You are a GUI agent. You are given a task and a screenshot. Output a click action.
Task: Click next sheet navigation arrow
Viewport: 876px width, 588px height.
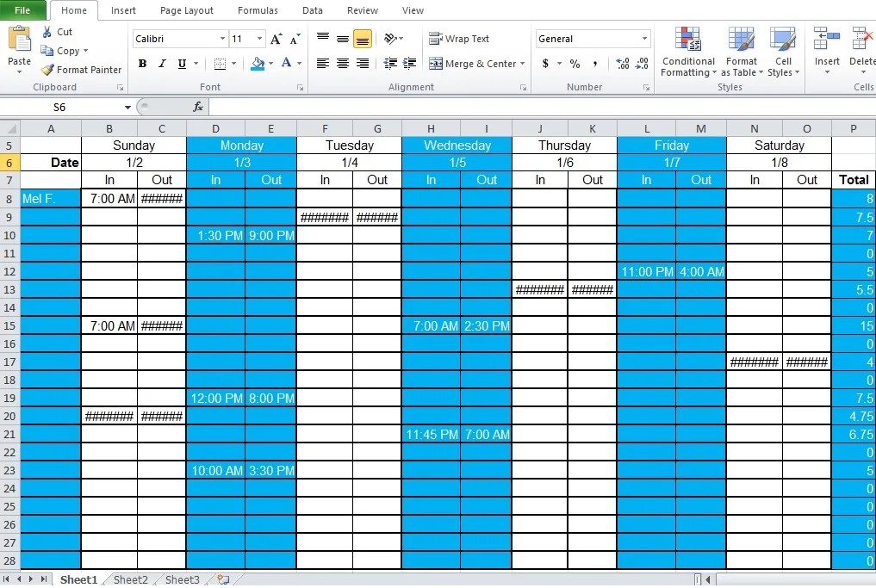click(x=31, y=579)
